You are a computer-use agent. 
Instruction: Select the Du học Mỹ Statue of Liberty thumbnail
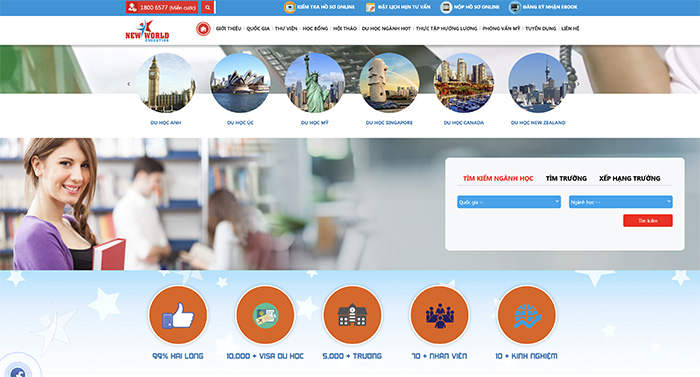coord(315,83)
